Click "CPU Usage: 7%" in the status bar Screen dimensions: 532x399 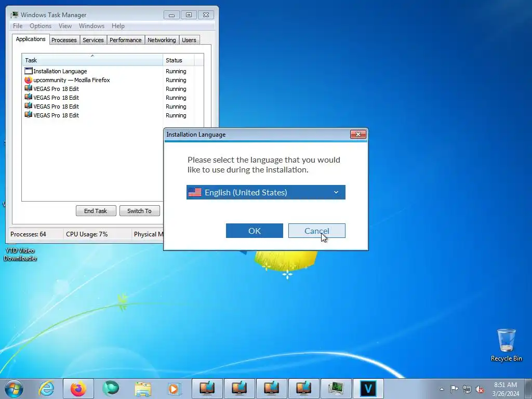coord(87,234)
